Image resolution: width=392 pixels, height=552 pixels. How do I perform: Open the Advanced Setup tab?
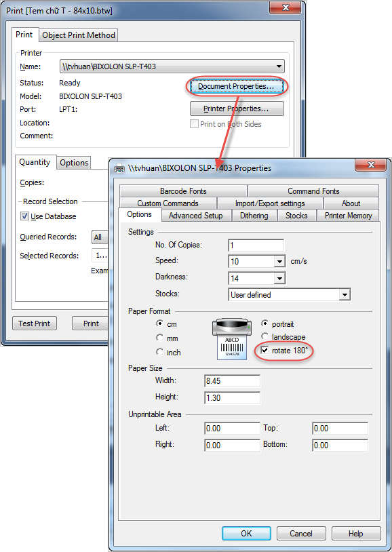pyautogui.click(x=195, y=216)
